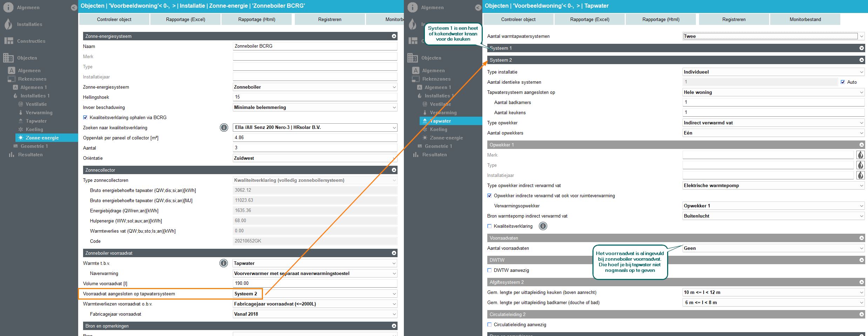This screenshot has width=868, height=336.
Task: Collapse the Zonnecollector section header icon
Action: coord(394,170)
